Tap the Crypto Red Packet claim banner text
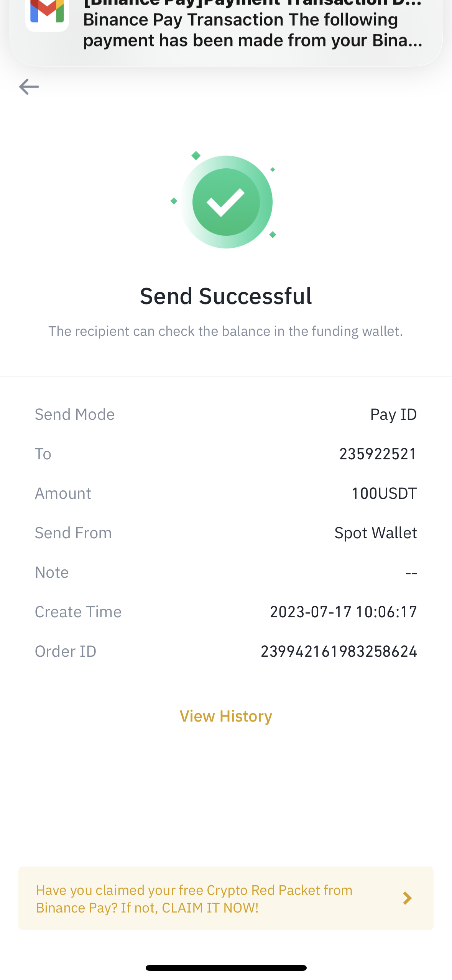Screen dimensions: 452x980 pyautogui.click(x=194, y=899)
